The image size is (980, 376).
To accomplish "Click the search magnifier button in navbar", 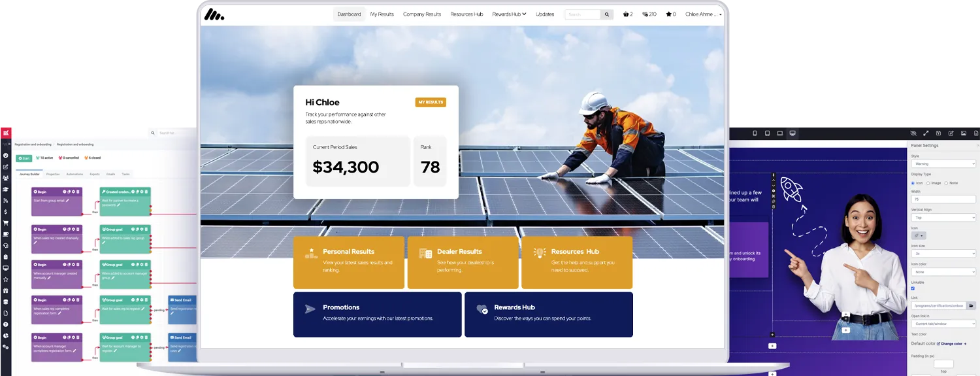I will pyautogui.click(x=607, y=14).
